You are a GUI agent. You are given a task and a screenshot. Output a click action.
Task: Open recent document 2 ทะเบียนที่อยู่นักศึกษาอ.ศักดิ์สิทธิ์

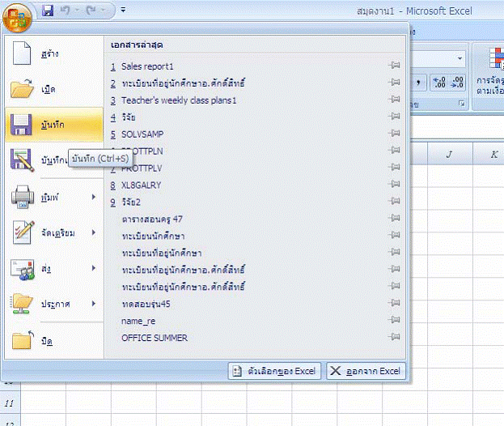coord(255,83)
